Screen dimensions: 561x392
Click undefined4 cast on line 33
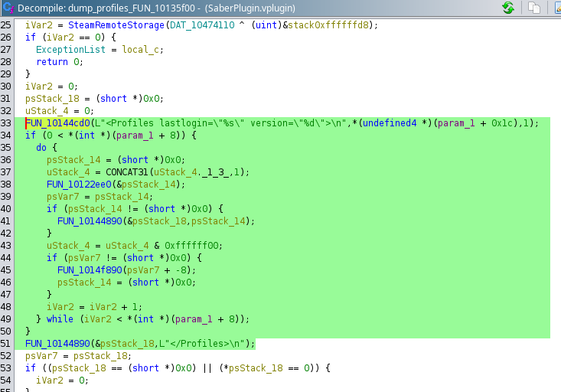pos(390,123)
